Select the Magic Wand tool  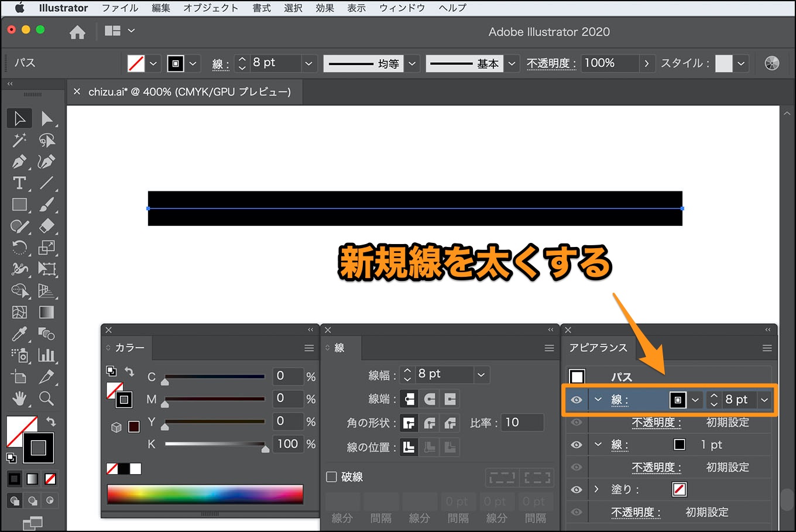(19, 140)
